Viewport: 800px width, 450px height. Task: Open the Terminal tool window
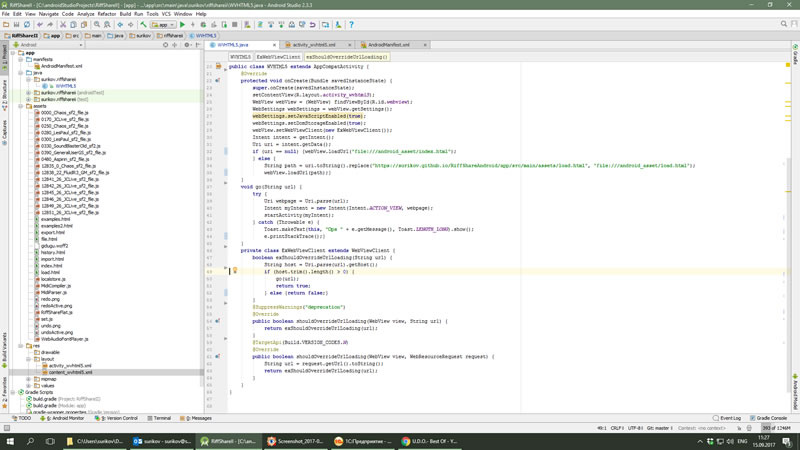(160, 418)
